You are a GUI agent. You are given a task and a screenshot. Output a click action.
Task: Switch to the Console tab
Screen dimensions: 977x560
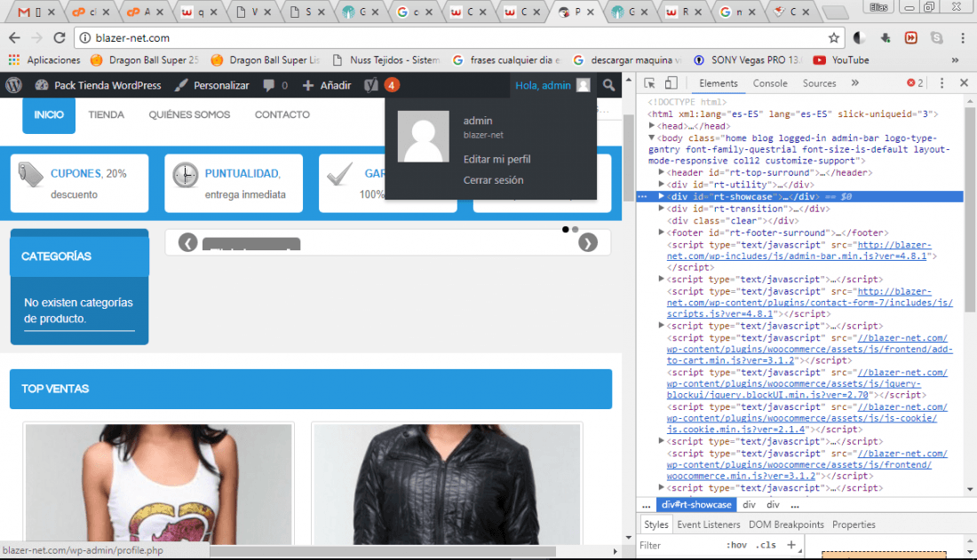click(770, 83)
